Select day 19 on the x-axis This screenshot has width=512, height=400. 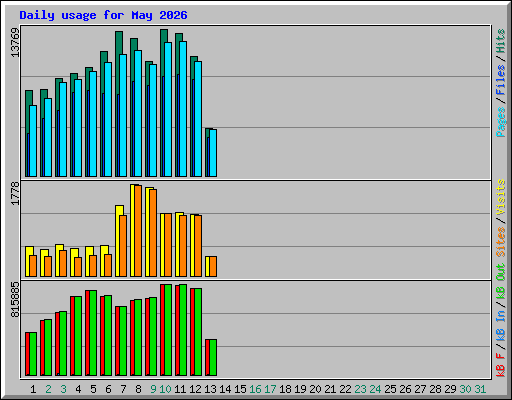[x=300, y=389]
